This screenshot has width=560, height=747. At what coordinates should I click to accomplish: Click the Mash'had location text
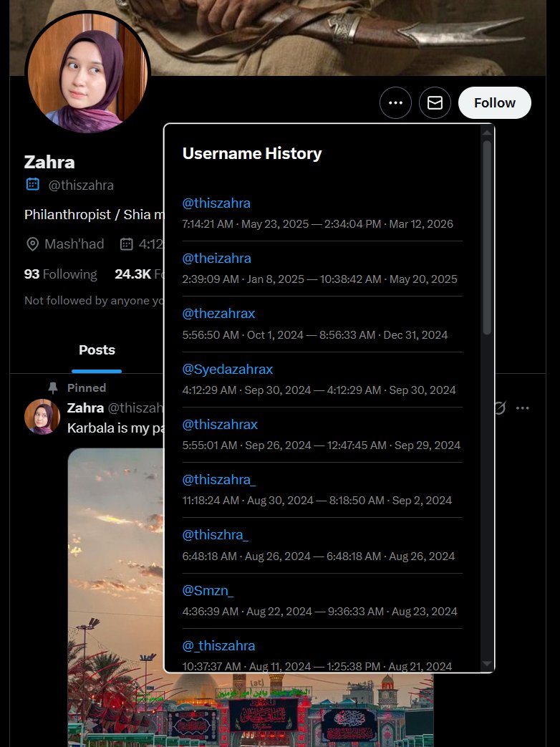(x=74, y=244)
